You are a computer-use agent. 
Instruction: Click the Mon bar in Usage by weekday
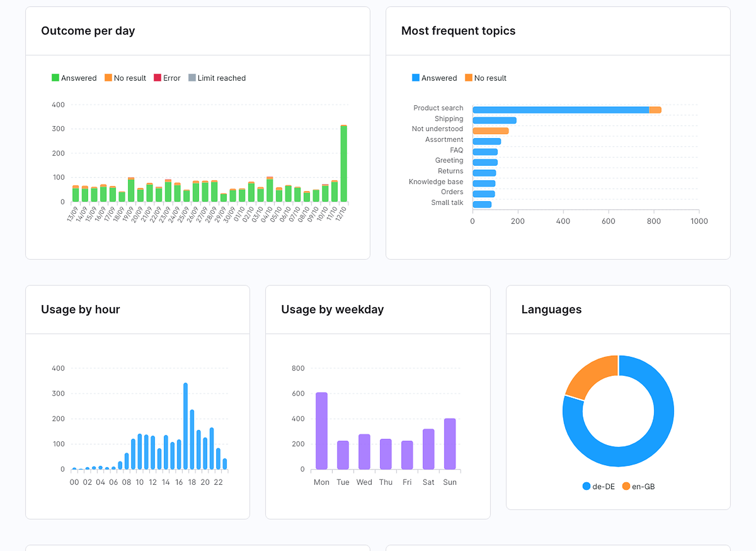[322, 431]
